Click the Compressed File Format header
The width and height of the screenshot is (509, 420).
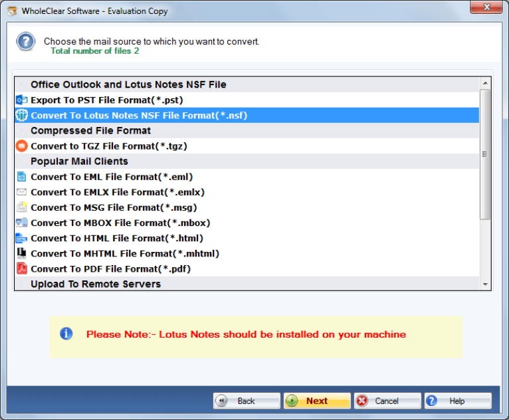pos(247,130)
